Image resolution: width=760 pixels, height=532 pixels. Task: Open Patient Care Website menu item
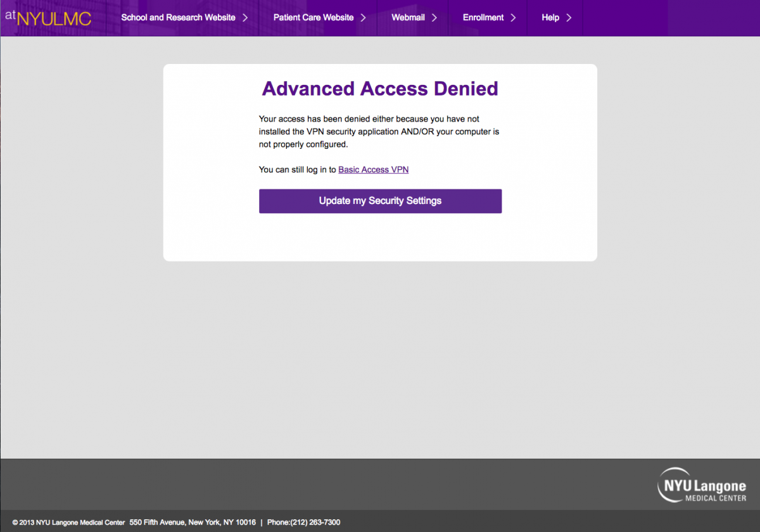tap(313, 18)
